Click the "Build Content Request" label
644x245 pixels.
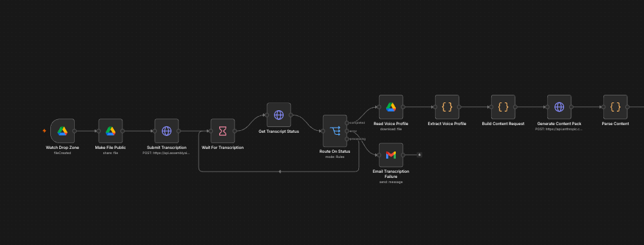click(x=503, y=124)
